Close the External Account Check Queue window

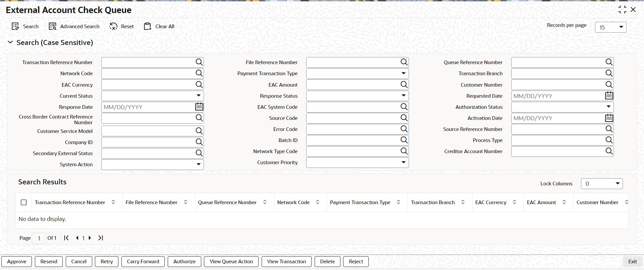pyautogui.click(x=633, y=10)
